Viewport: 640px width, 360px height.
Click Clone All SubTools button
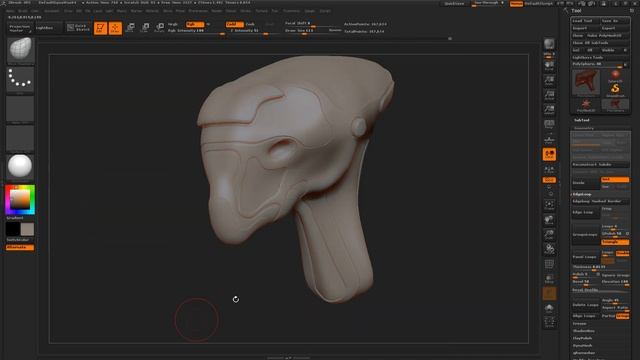pyautogui.click(x=600, y=43)
